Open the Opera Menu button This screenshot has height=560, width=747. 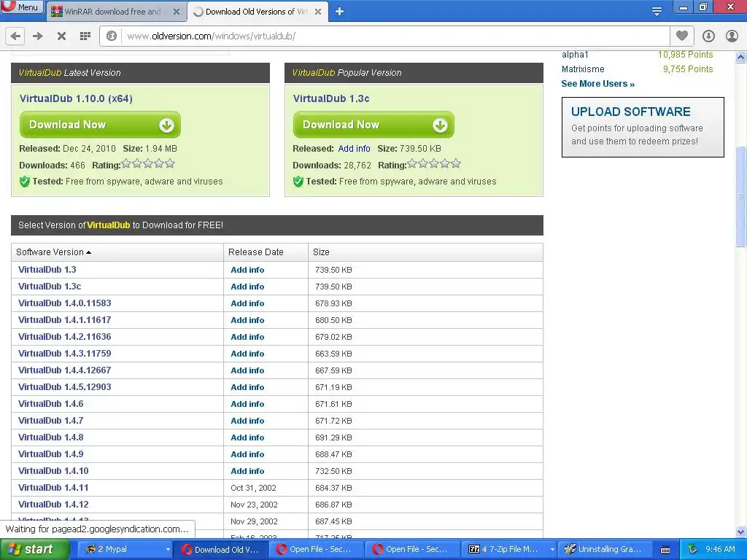click(x=22, y=7)
